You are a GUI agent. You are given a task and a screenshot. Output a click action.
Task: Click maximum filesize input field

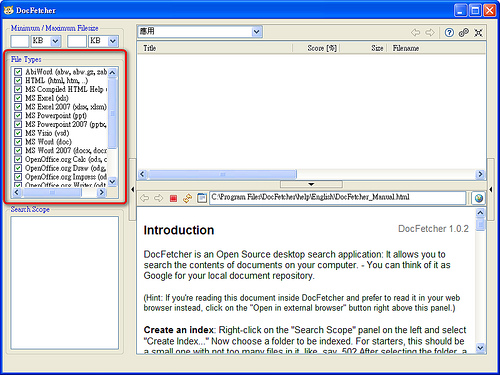pos(77,41)
